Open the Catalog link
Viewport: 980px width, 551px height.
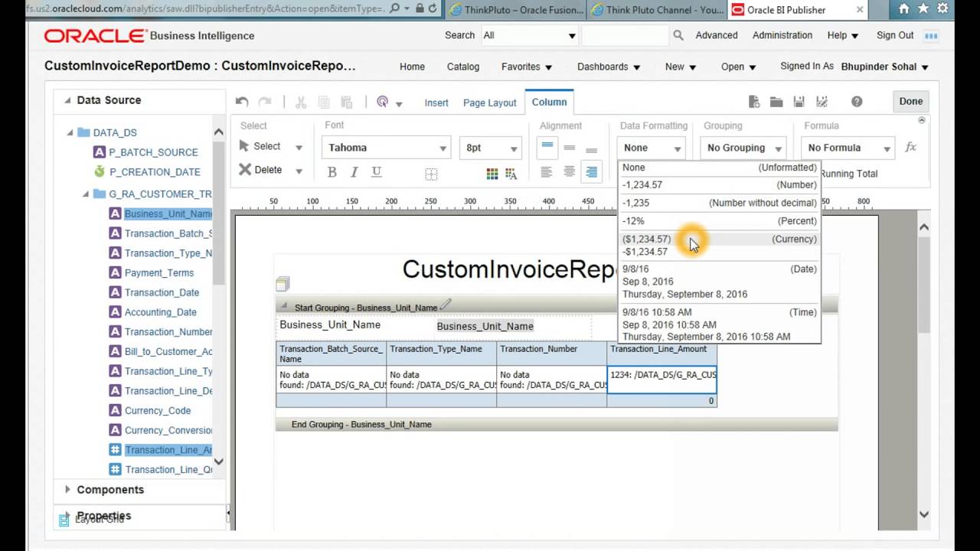tap(463, 67)
